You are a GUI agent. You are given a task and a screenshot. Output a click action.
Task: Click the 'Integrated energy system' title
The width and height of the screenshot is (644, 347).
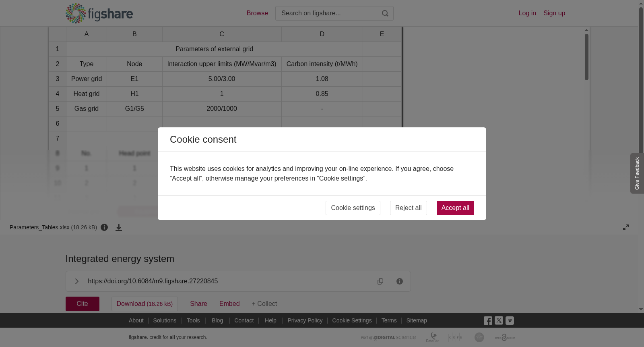(120, 259)
